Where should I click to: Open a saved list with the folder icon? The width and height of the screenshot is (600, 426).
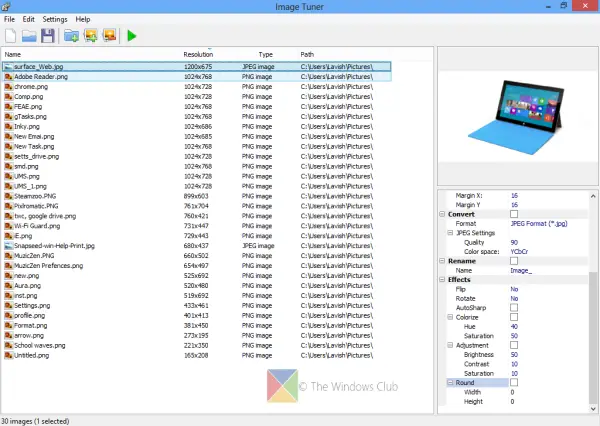(29, 36)
